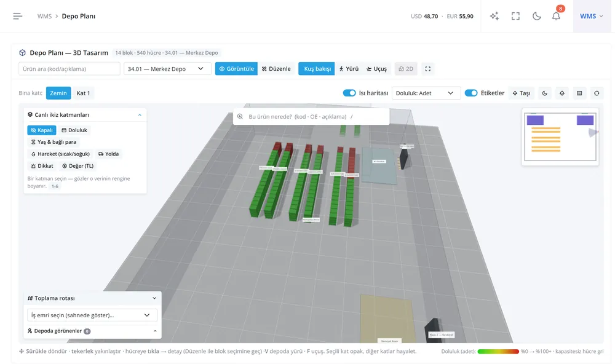Expand the Depoda görünenler section
The height and width of the screenshot is (364, 615).
point(155,331)
